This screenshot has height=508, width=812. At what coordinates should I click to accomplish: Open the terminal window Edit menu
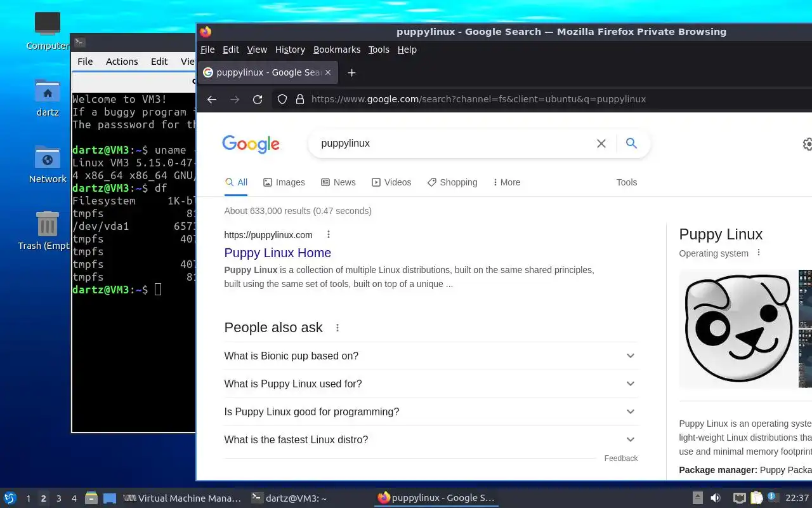159,62
